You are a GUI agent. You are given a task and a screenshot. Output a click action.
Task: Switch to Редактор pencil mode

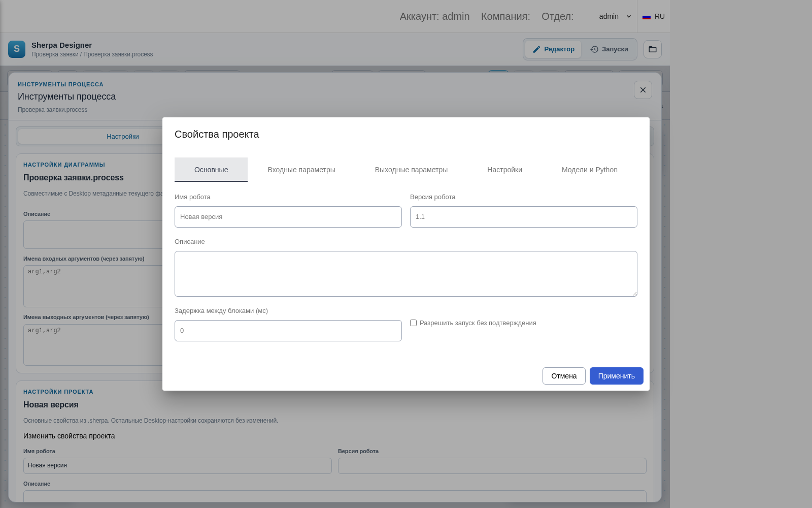click(553, 49)
